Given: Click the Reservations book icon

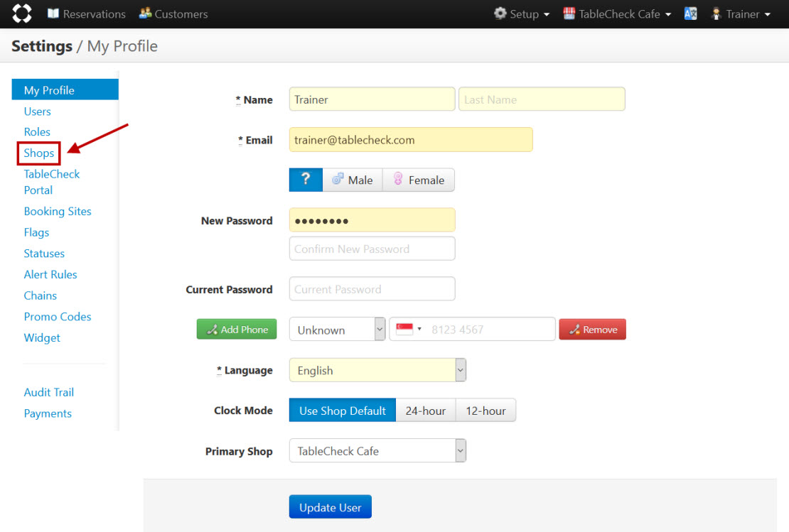Looking at the screenshot, I should pos(53,13).
